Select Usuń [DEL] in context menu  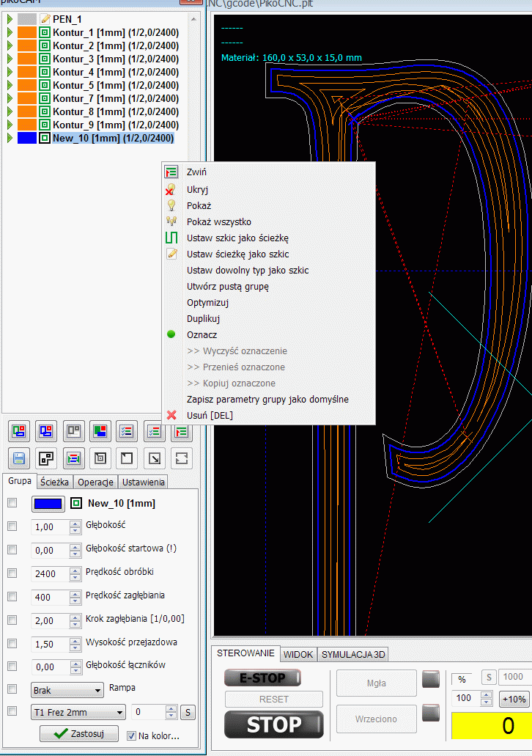coord(268,415)
